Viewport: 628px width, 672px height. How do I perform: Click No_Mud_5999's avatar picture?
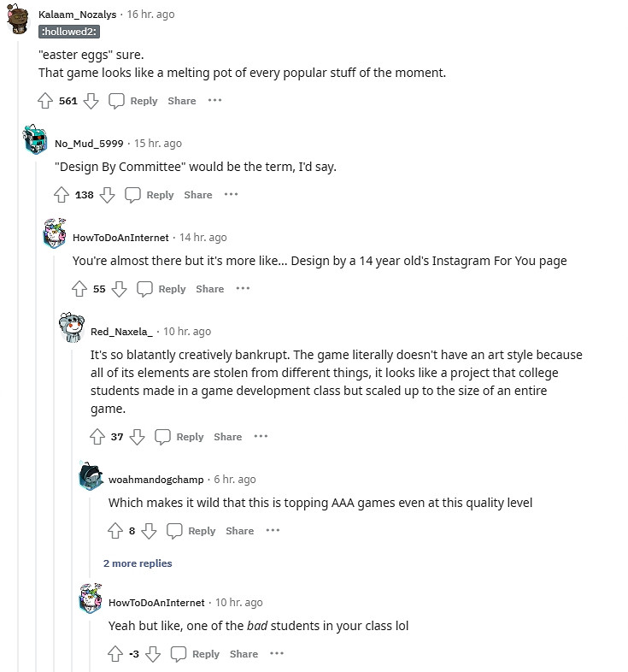pos(35,140)
